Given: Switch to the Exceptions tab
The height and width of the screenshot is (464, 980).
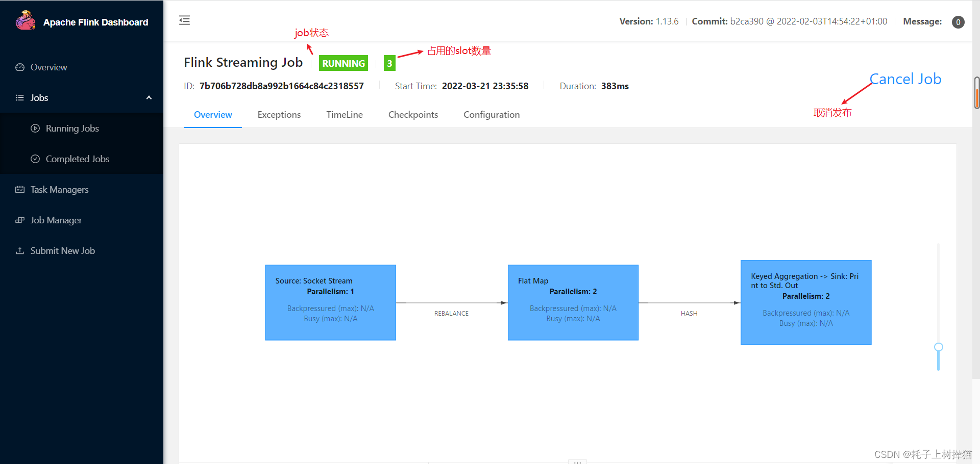Looking at the screenshot, I should click(x=279, y=115).
